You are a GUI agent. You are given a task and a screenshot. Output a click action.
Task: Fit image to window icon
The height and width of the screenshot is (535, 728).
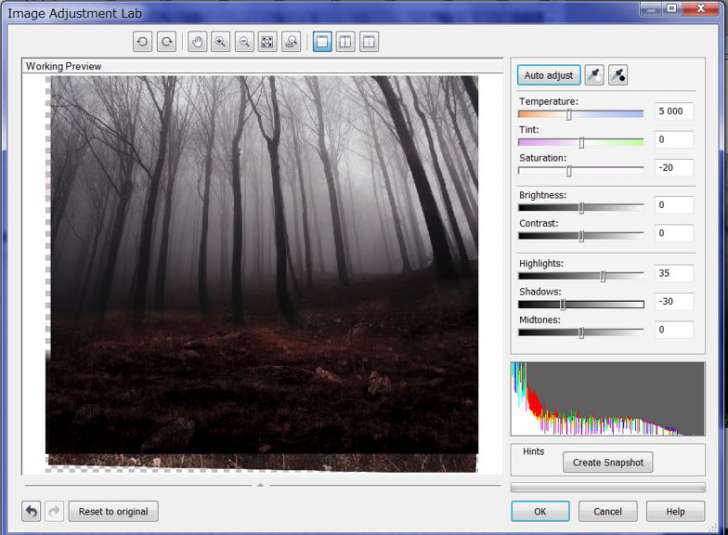(267, 42)
